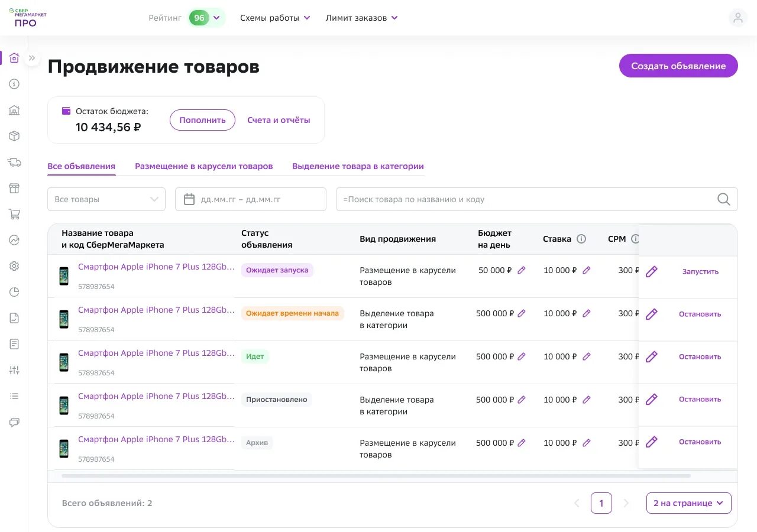
Task: Switch to the Выделение товара в категории tab
Action: pyautogui.click(x=358, y=166)
